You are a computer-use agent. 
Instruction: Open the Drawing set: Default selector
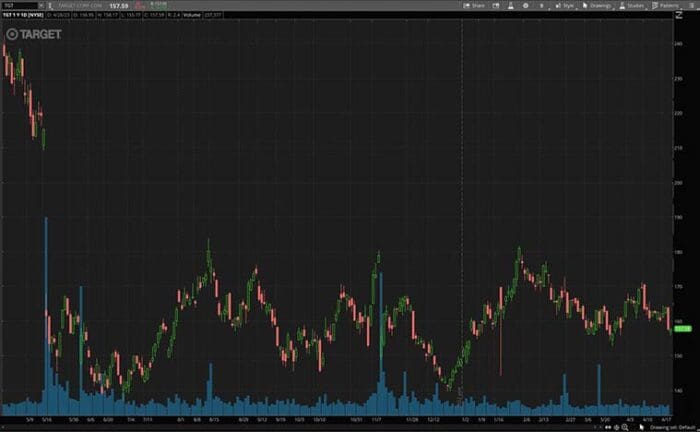(672, 428)
